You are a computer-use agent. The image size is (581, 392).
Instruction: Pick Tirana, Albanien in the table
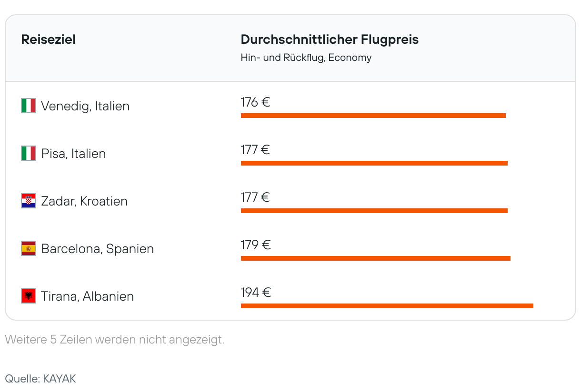[87, 296]
